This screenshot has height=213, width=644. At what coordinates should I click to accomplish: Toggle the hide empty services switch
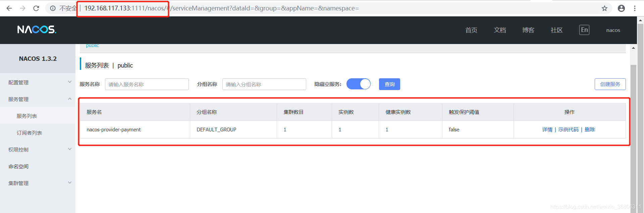[358, 84]
